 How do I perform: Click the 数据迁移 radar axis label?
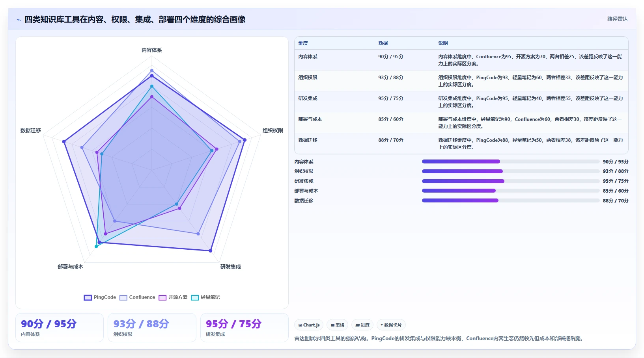pos(31,130)
